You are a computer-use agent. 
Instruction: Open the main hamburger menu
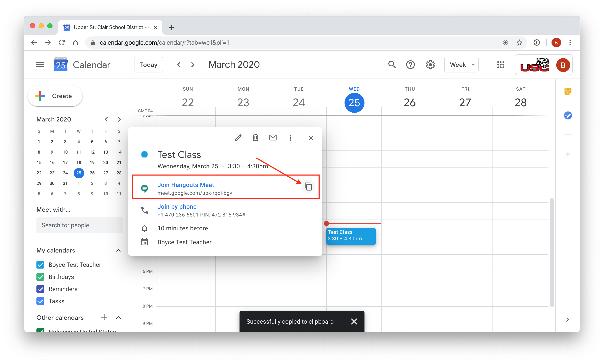coord(40,65)
